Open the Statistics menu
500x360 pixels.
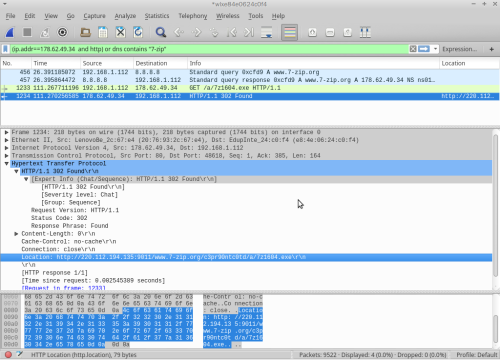[x=157, y=16]
